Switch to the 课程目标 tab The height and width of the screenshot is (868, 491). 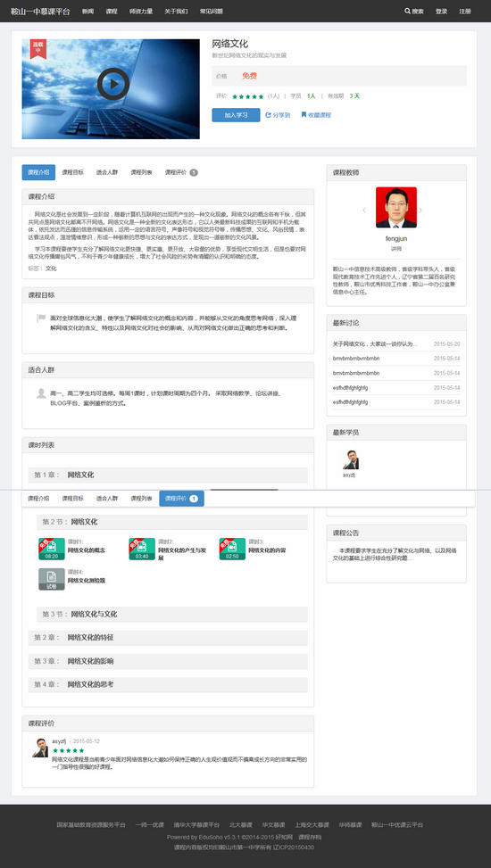72,172
